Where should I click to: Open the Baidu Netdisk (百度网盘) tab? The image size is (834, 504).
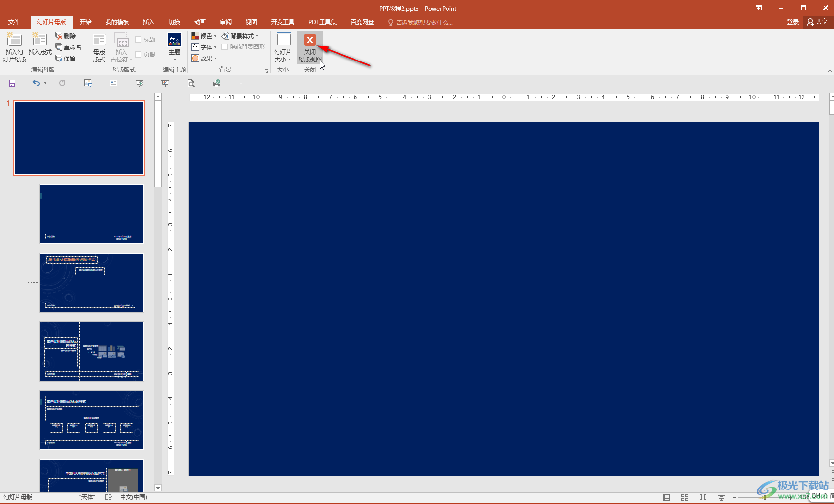[362, 22]
